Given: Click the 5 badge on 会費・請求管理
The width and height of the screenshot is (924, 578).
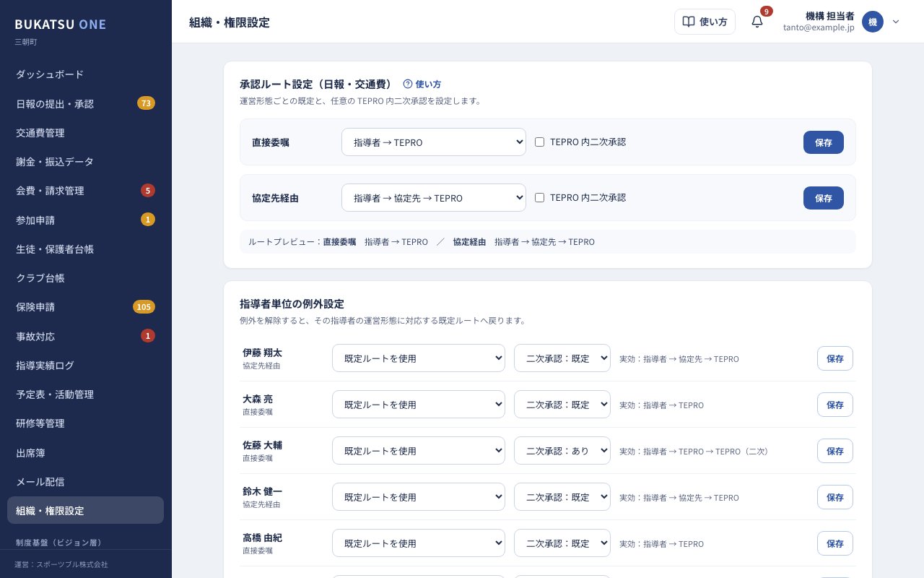Looking at the screenshot, I should pyautogui.click(x=148, y=191).
